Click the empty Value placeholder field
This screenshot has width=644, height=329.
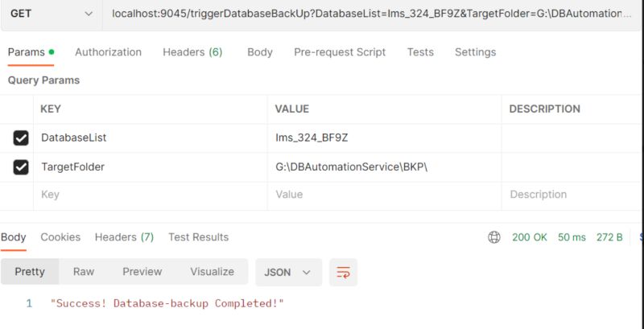tap(385, 195)
